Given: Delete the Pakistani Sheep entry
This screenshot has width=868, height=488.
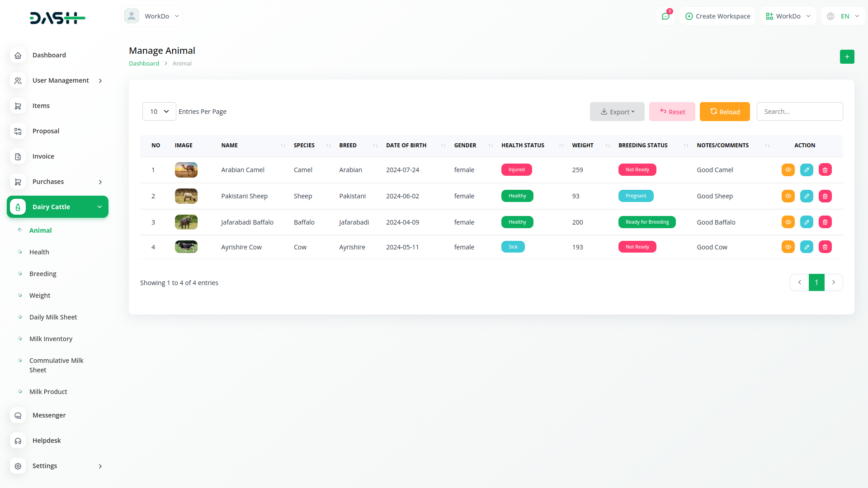Looking at the screenshot, I should click(x=825, y=196).
